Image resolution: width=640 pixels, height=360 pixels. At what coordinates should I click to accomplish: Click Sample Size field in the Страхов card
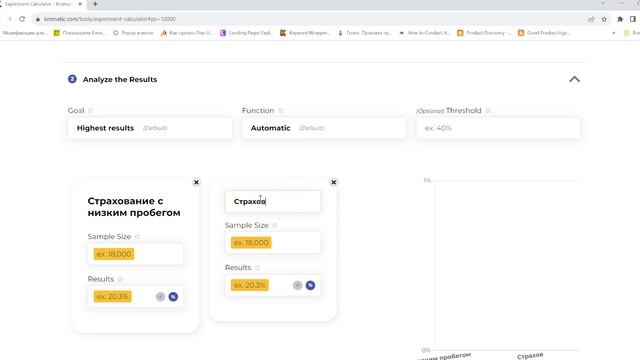click(x=273, y=242)
